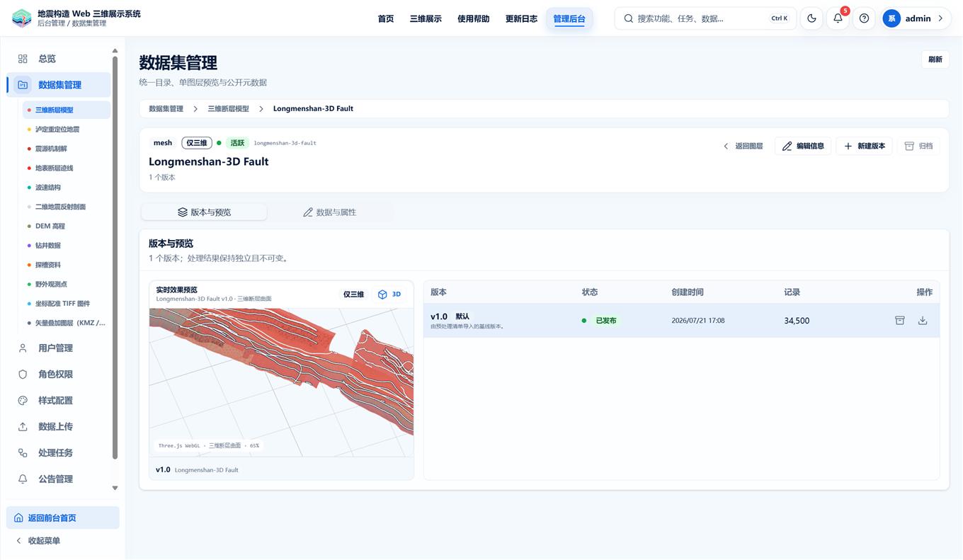Click 归档 archive button in header
Screen dimensions: 963x560
(x=918, y=146)
